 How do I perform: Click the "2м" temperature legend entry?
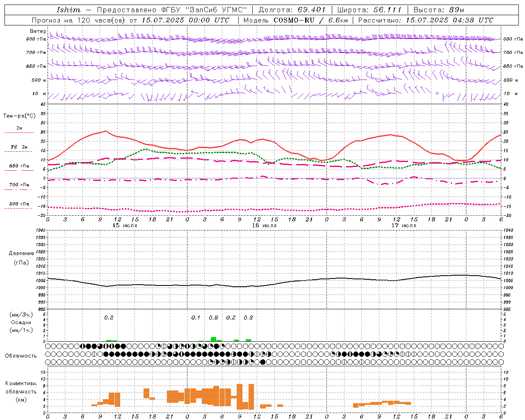pos(19,128)
